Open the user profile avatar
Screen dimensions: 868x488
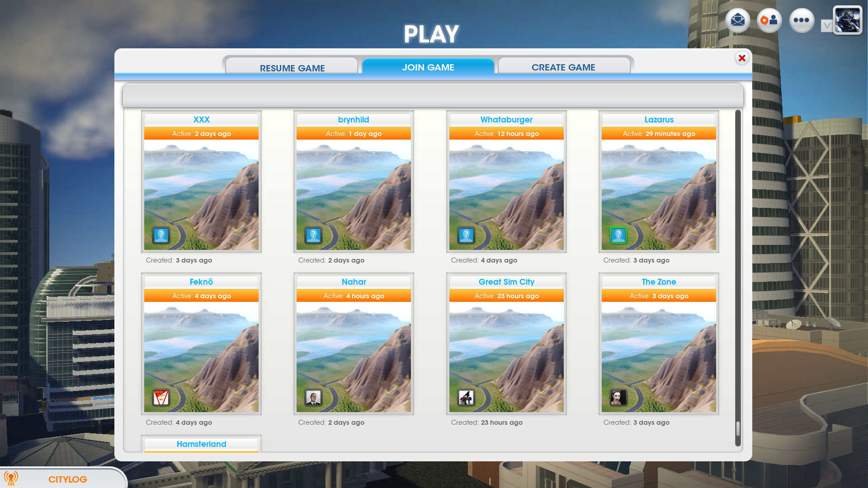point(848,20)
